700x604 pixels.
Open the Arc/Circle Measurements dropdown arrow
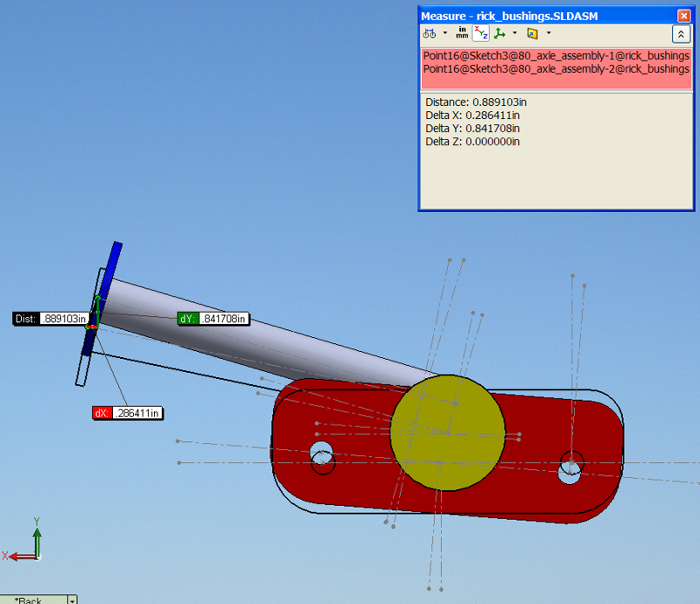(x=444, y=33)
